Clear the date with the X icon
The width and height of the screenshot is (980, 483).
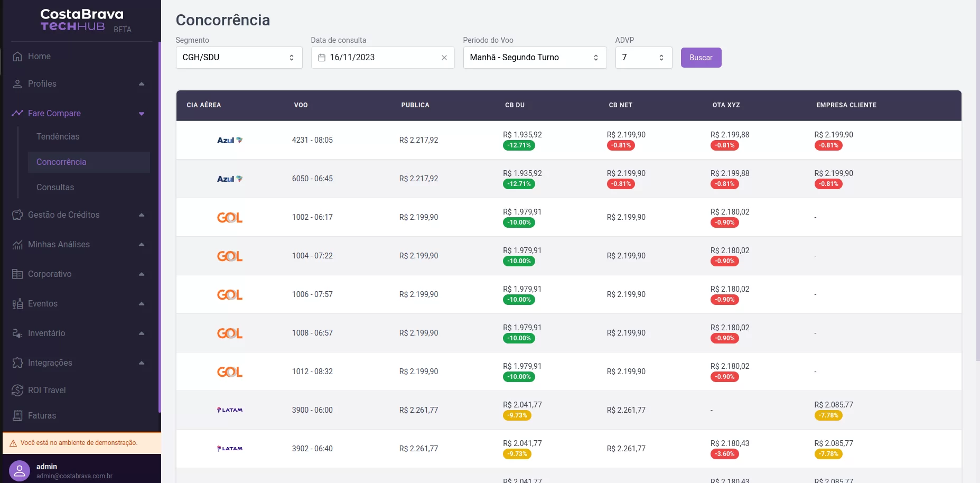tap(444, 58)
